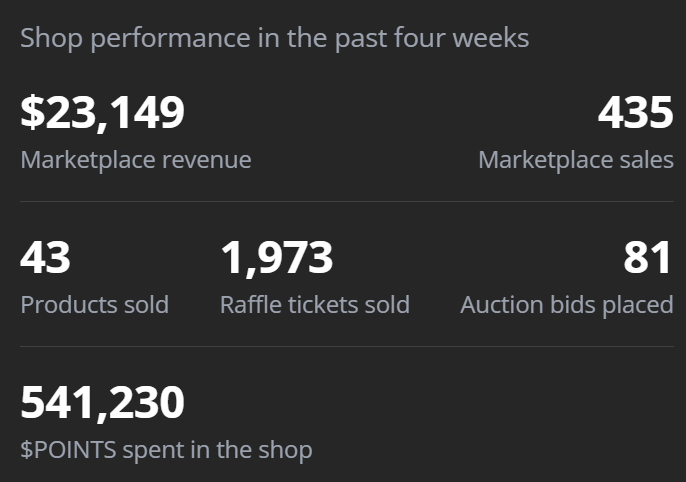The height and width of the screenshot is (482, 686).
Task: Select the 541,230 points spent figure
Action: (103, 402)
